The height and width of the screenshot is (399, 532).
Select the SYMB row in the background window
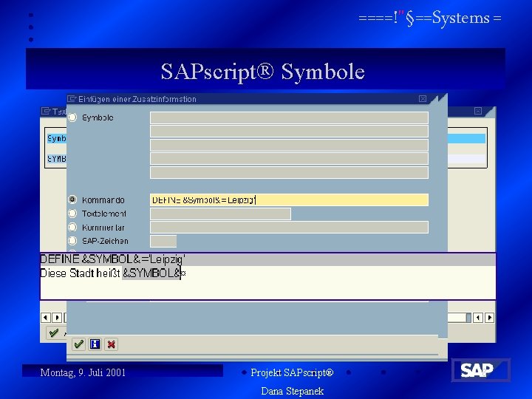click(57, 159)
